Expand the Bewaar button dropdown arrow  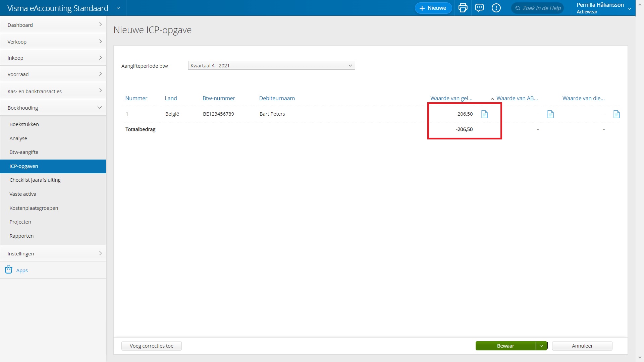pos(541,346)
